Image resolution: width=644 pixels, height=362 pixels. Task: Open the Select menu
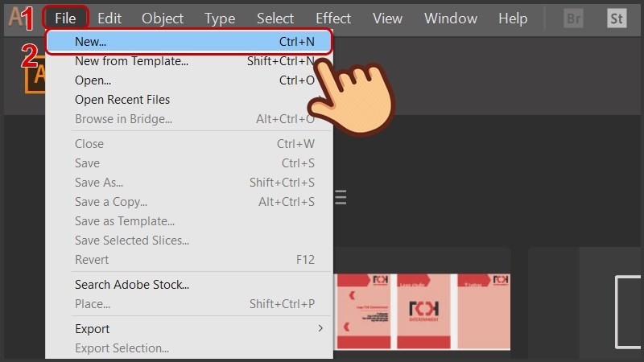[x=275, y=18]
